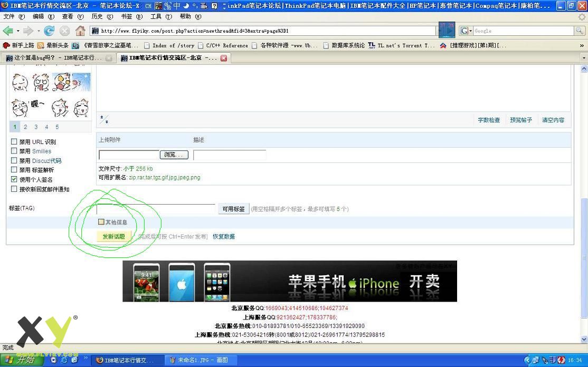
Task: Open the 查看 menu
Action: [73, 16]
